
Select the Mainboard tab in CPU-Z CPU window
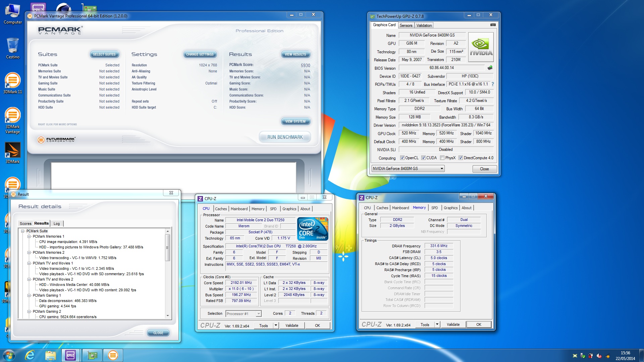pyautogui.click(x=239, y=209)
